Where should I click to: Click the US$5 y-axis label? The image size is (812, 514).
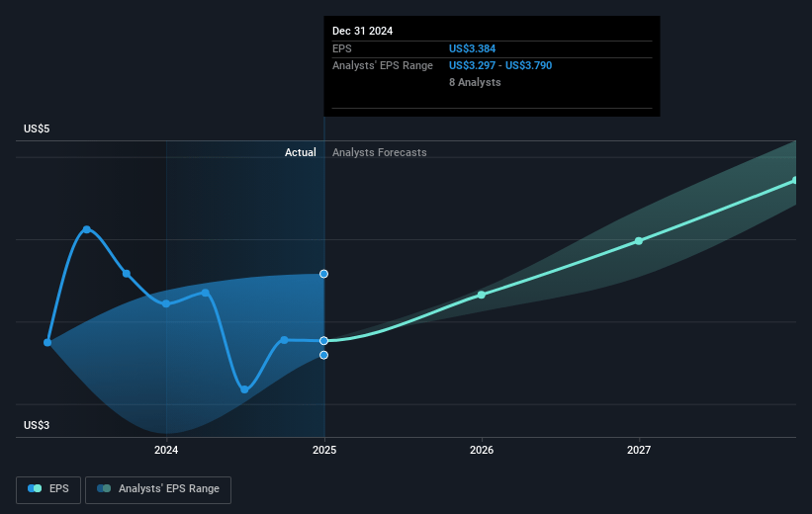pyautogui.click(x=37, y=128)
